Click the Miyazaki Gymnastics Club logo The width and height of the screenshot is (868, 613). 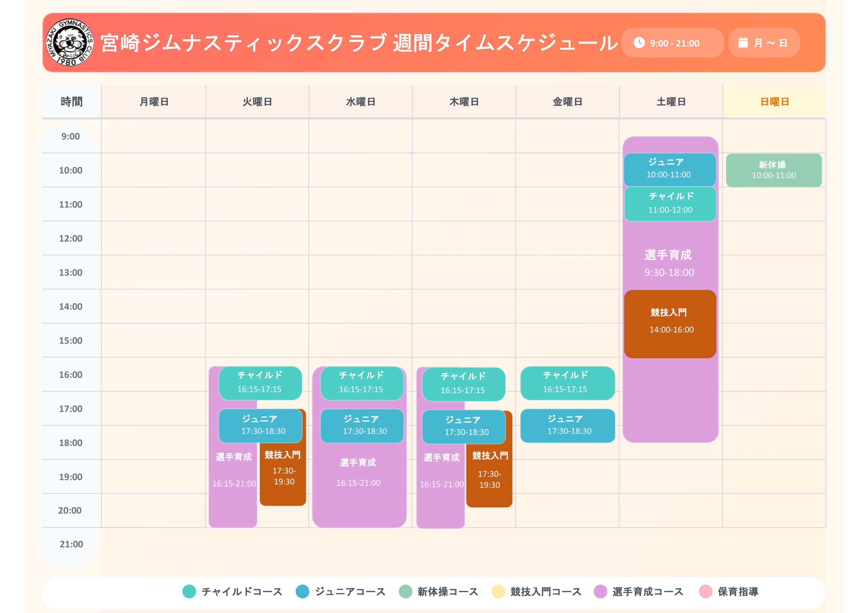click(x=70, y=43)
